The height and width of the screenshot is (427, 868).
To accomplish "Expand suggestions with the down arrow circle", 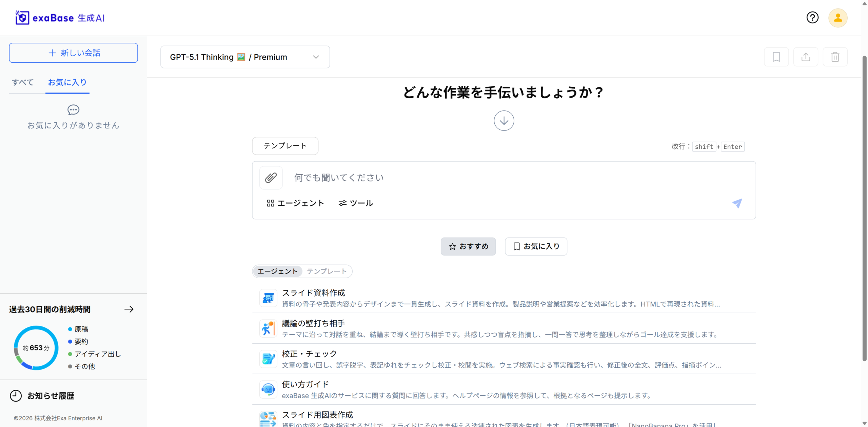I will point(503,120).
